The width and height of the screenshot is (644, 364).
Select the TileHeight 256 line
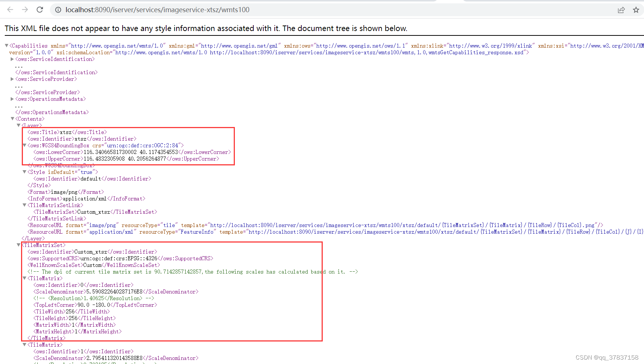(75, 318)
